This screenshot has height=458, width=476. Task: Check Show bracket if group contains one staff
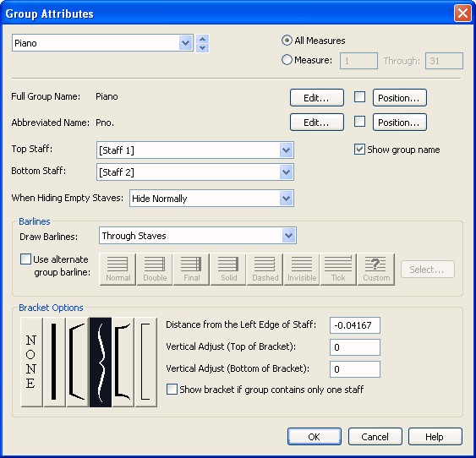[x=172, y=390]
